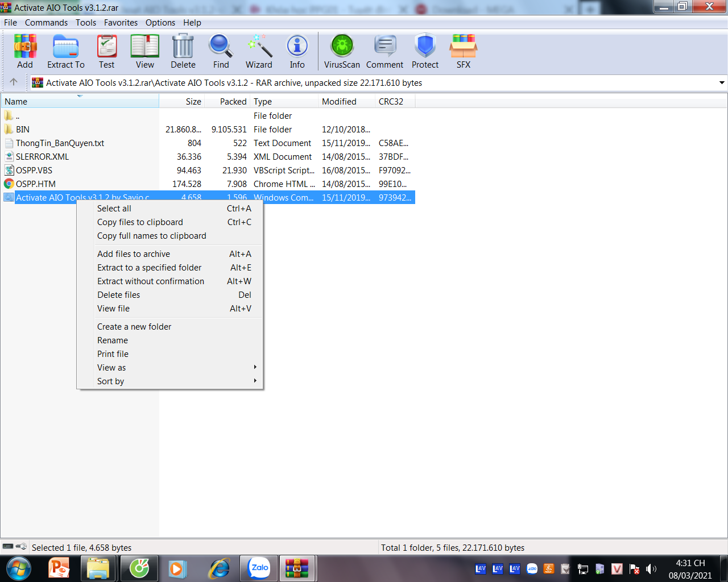Click the PowerPoint taskbar icon

click(x=59, y=568)
